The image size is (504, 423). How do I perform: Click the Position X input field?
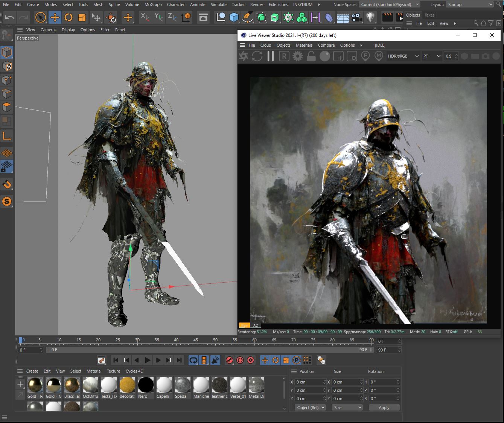311,382
